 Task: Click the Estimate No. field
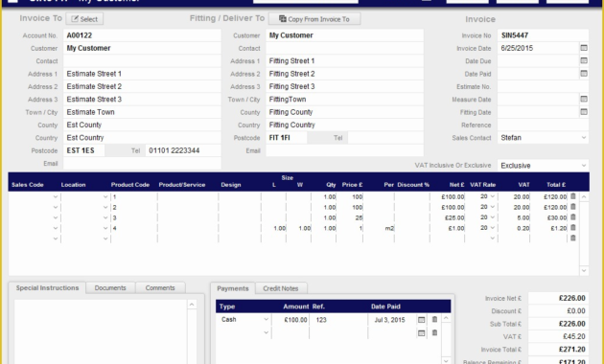[543, 86]
